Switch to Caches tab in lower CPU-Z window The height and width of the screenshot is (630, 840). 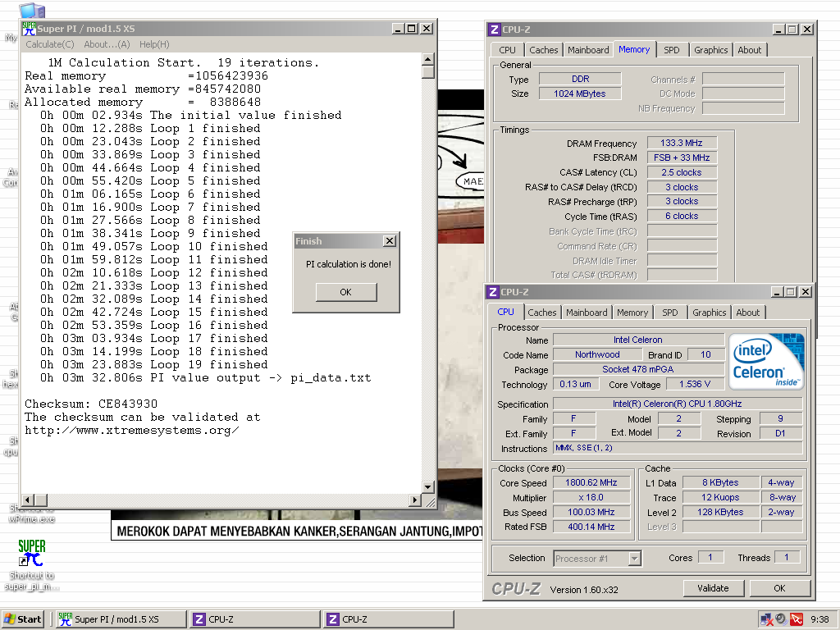click(x=541, y=313)
